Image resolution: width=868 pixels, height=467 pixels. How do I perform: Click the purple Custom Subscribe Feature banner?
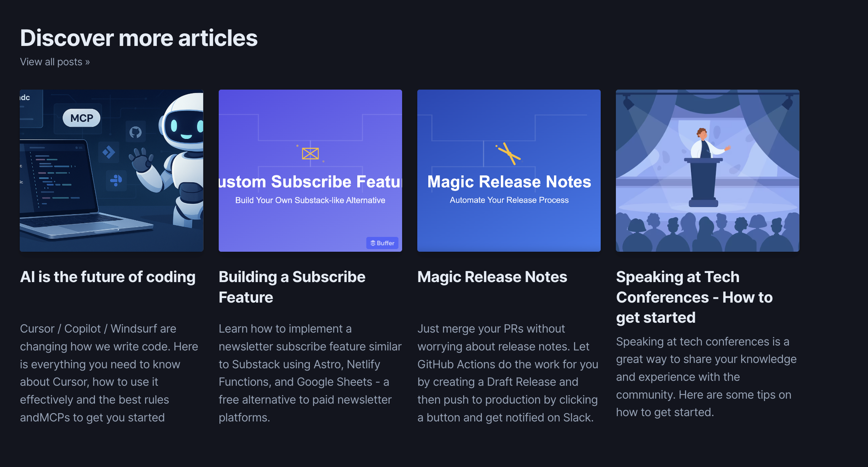pyautogui.click(x=310, y=170)
